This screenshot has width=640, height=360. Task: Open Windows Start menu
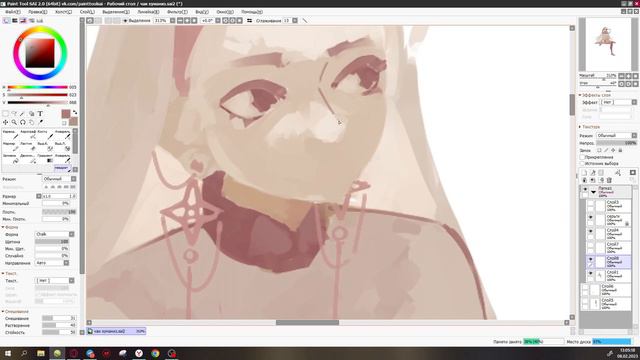click(x=8, y=353)
